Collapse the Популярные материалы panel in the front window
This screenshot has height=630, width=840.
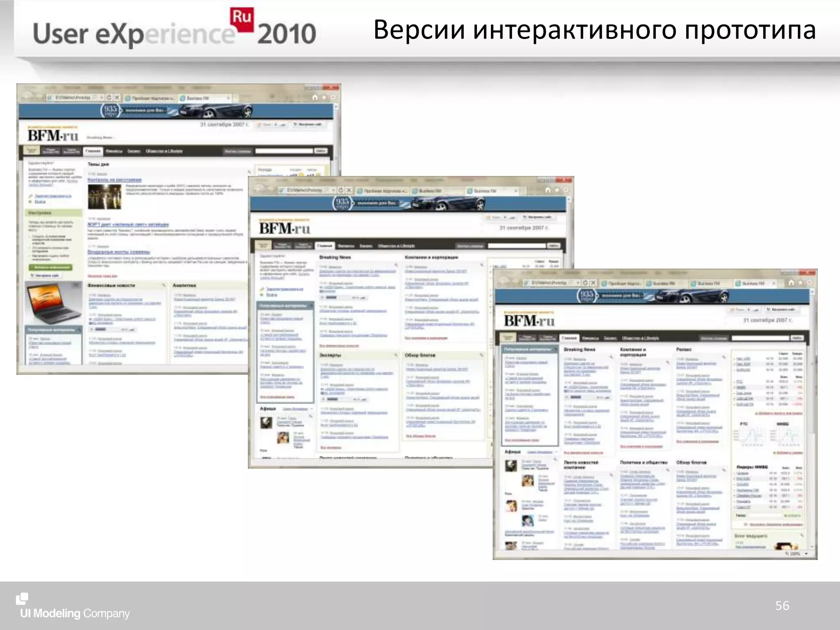click(556, 349)
